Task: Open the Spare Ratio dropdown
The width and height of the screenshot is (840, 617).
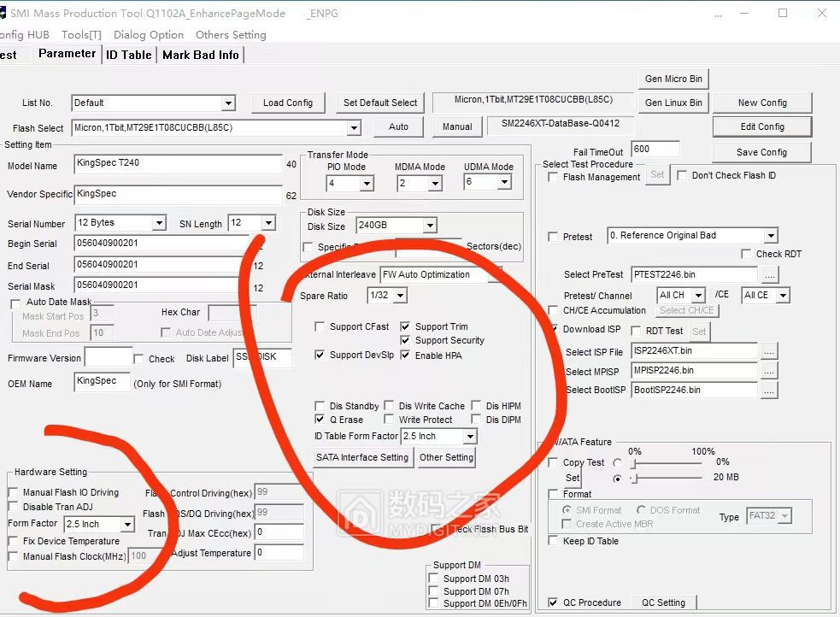Action: [400, 296]
